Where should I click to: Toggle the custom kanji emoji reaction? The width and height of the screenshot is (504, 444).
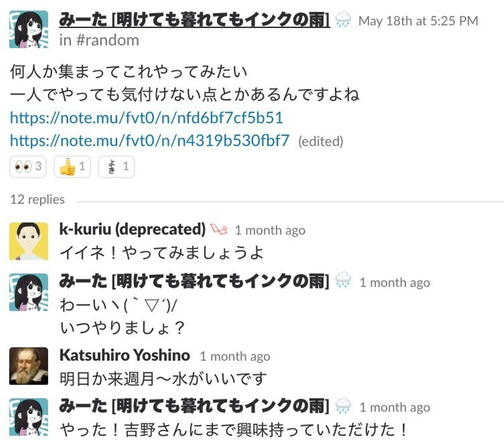(116, 166)
